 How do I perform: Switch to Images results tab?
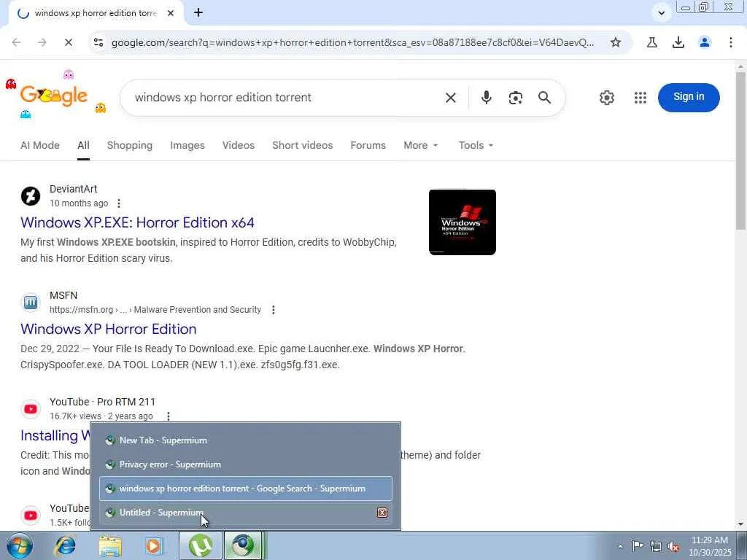[x=187, y=145]
